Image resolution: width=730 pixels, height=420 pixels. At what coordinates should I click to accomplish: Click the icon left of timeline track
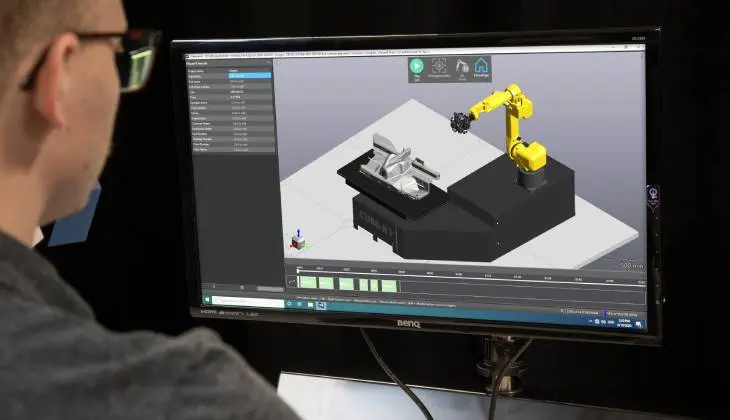coord(290,283)
